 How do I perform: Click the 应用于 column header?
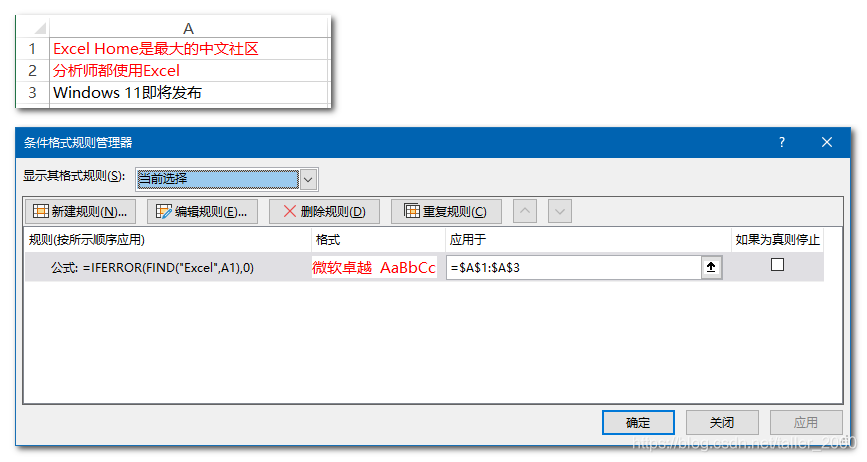[x=588, y=240]
